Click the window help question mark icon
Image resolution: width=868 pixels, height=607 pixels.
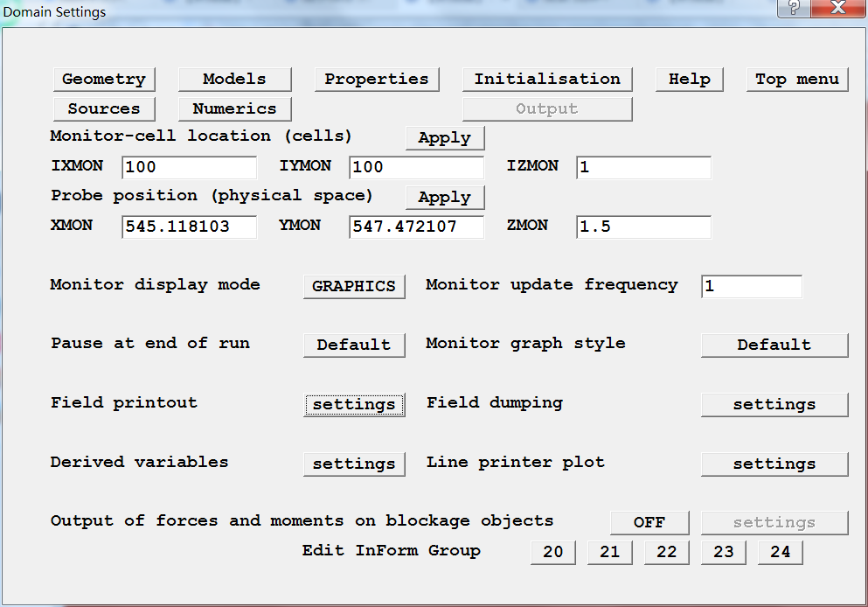pyautogui.click(x=793, y=9)
